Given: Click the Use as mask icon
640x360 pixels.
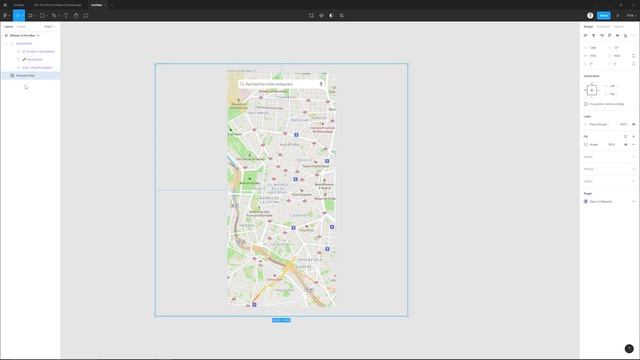Looking at the screenshot, I should [331, 16].
